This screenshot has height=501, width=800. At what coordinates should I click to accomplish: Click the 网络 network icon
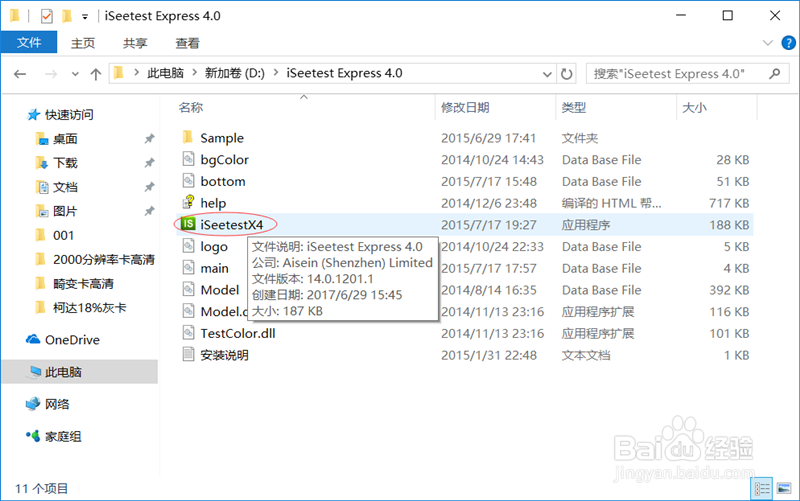33,404
